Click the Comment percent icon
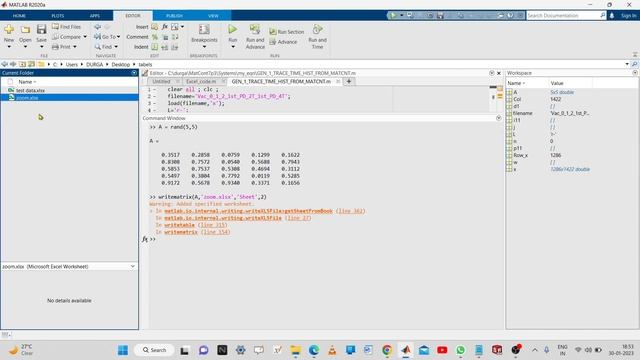 155,37
